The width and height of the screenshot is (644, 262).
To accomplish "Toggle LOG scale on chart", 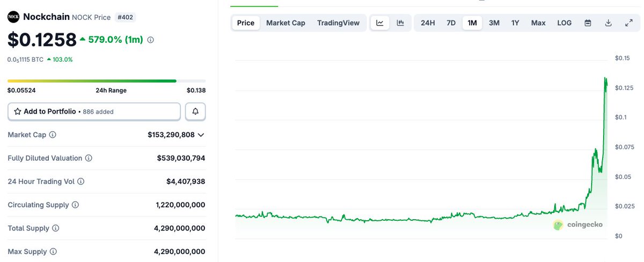I will [x=565, y=23].
